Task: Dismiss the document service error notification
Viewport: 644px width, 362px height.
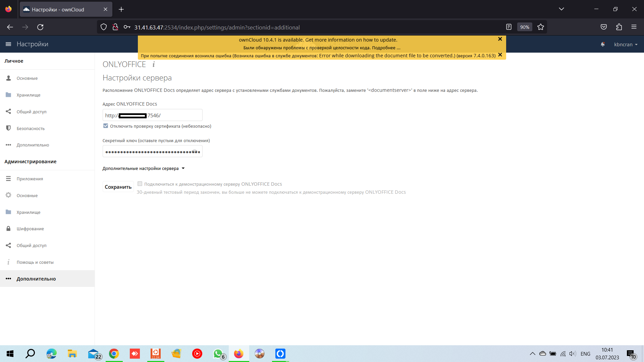Action: tap(500, 55)
